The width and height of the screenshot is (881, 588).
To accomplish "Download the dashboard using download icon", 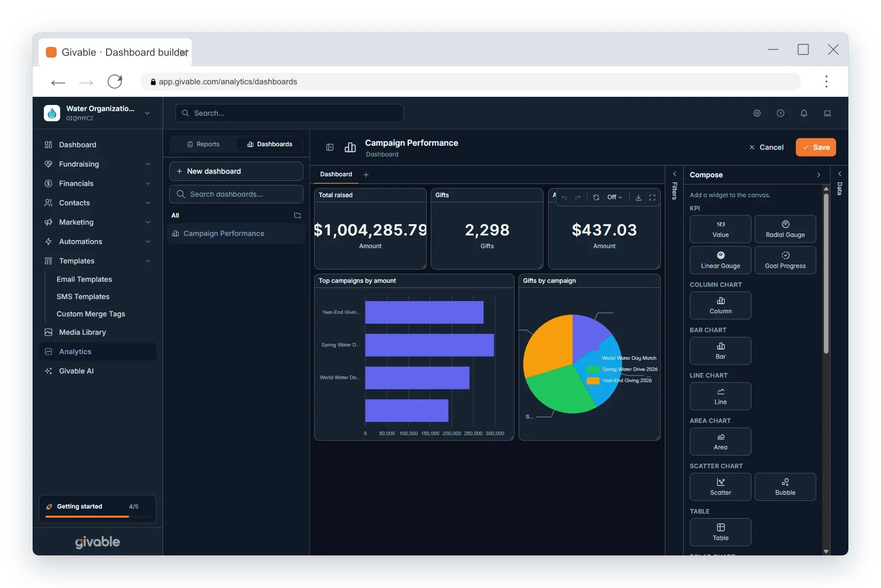I will [x=638, y=197].
